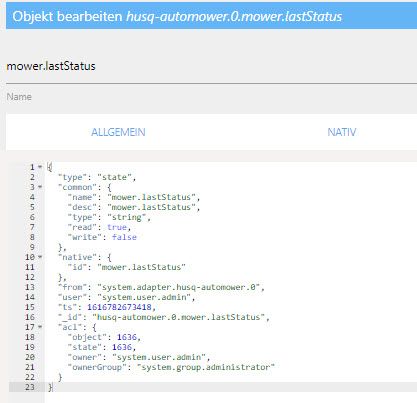Fold the "acl" block at line 17

[40, 327]
